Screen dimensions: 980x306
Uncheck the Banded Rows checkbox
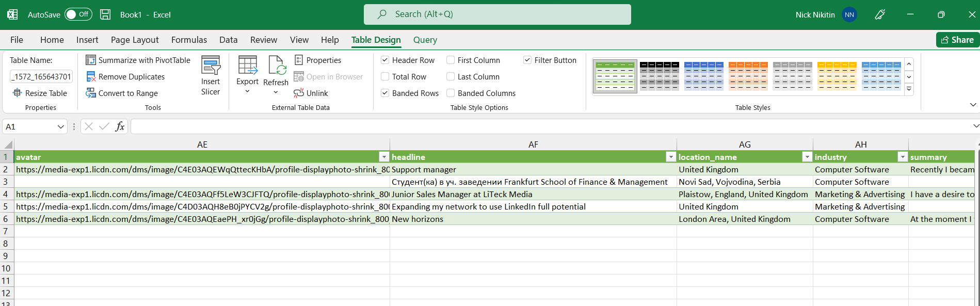385,93
